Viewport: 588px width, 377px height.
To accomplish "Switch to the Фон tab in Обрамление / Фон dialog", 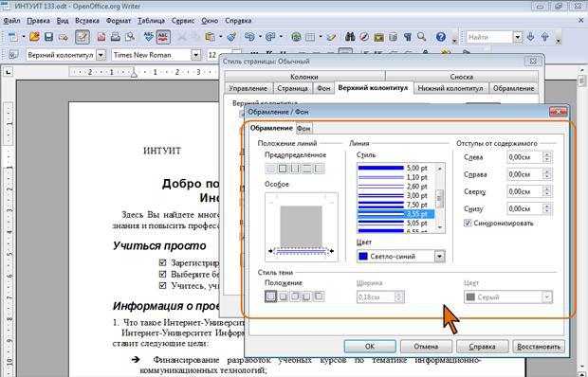I will tap(303, 129).
